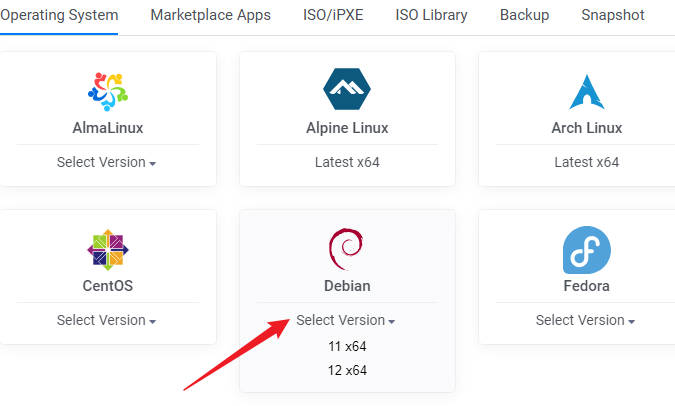Switch to the Operating System tab
The width and height of the screenshot is (675, 406).
[59, 15]
